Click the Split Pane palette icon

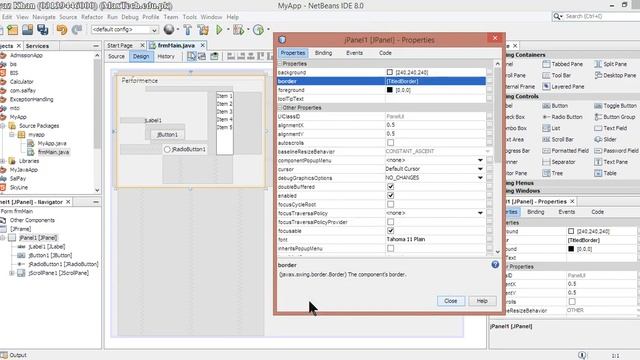pos(598,64)
